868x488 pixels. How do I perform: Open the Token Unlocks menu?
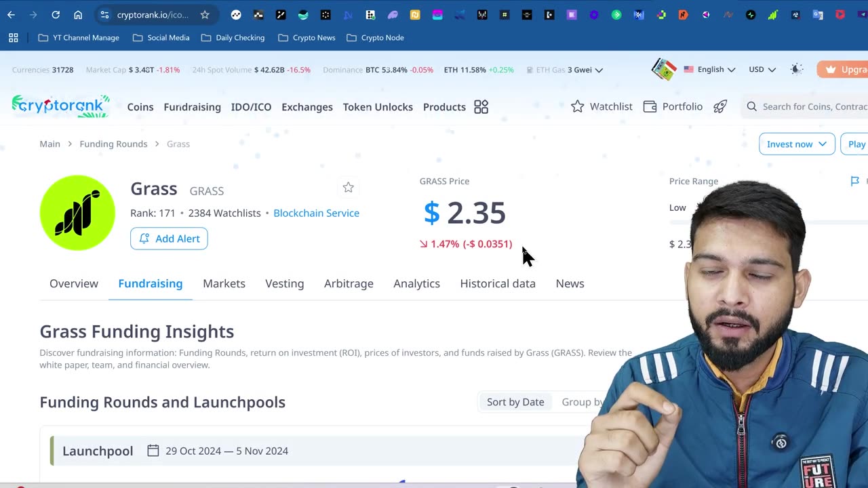point(378,107)
